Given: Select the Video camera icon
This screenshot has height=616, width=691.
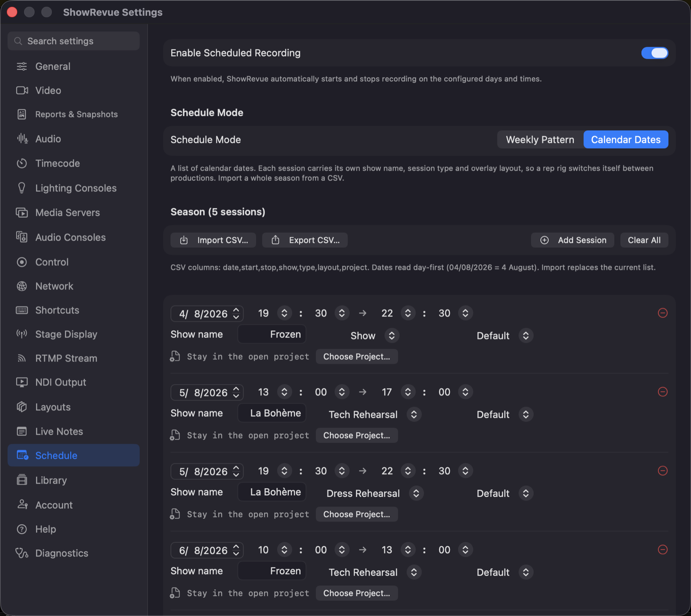Looking at the screenshot, I should pyautogui.click(x=22, y=90).
